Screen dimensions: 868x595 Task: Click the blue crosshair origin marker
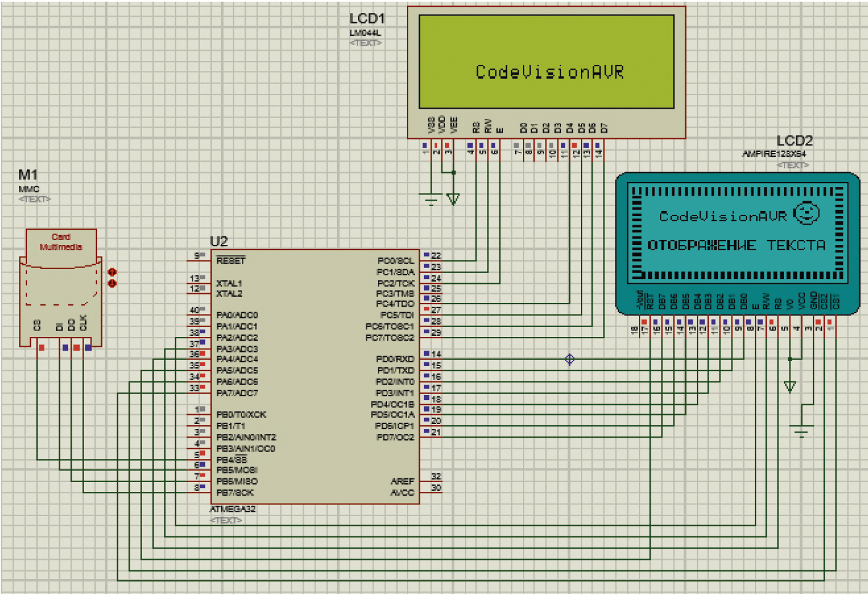570,359
